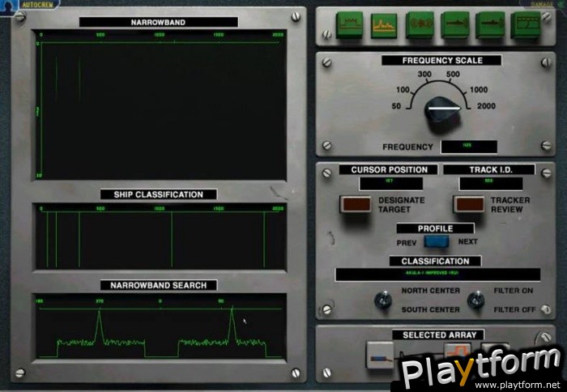Select the orange waveform array button
The image size is (567, 392).
458,350
